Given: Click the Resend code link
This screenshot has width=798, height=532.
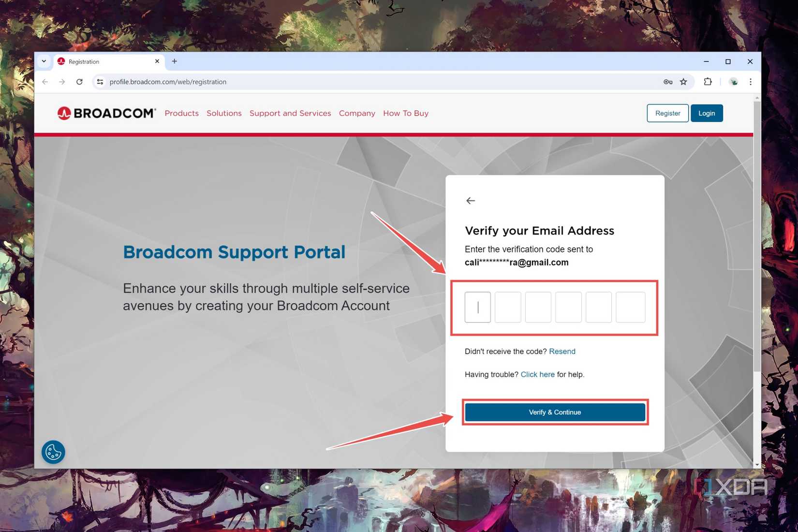Looking at the screenshot, I should (x=562, y=351).
